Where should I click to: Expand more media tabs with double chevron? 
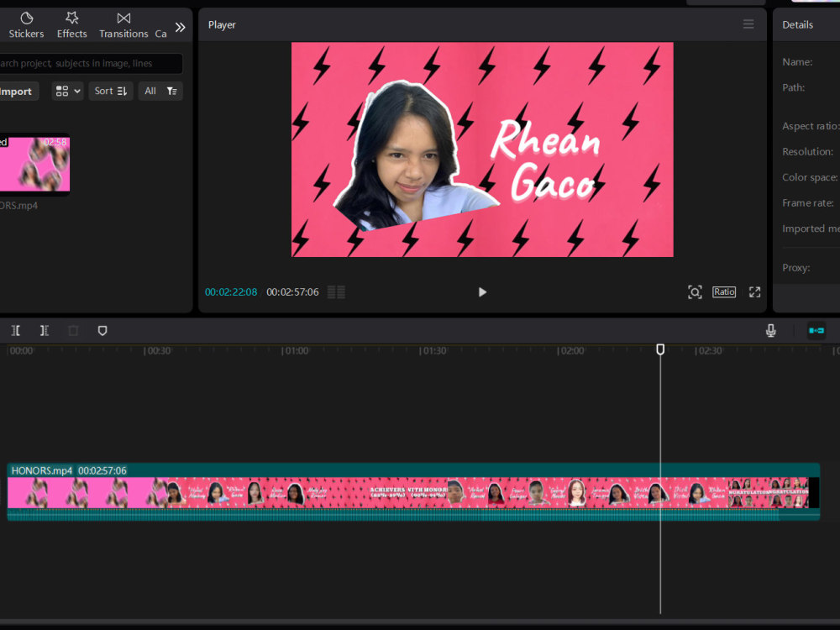[x=180, y=27]
